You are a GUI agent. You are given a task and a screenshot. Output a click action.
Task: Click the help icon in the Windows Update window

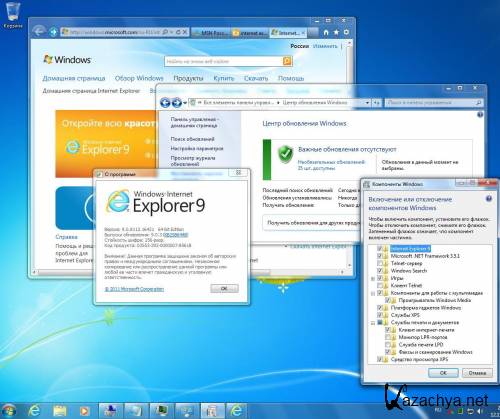(x=480, y=115)
